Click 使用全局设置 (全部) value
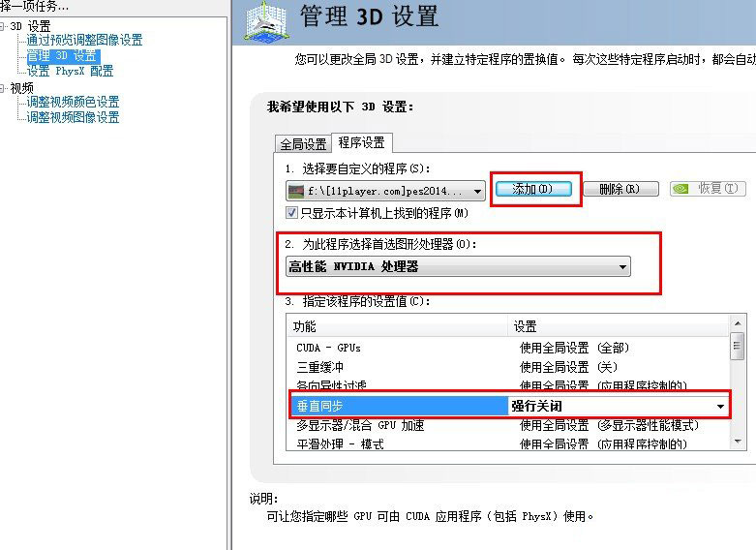This screenshot has width=756, height=550. [x=574, y=348]
